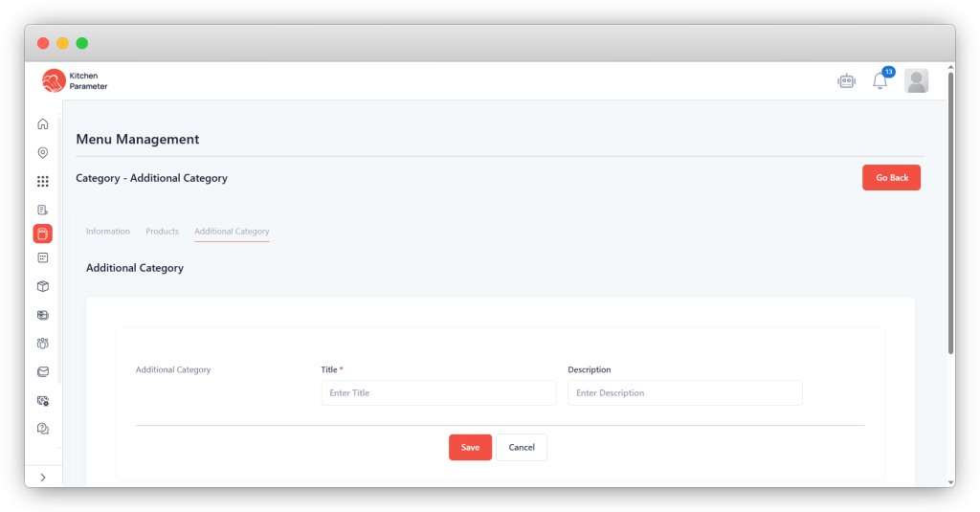
Task: Expand the sidebar using the bottom chevron
Action: pyautogui.click(x=42, y=477)
